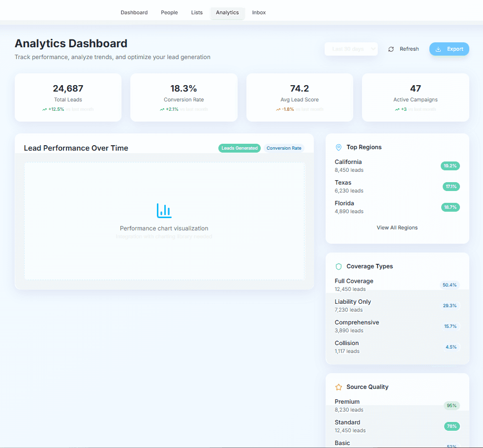Go to the People section

(x=169, y=12)
